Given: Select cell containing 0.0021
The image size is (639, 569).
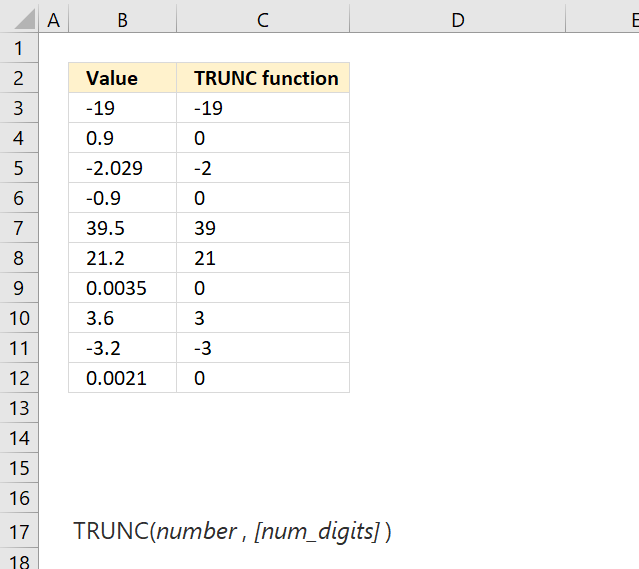Looking at the screenshot, I should [123, 378].
